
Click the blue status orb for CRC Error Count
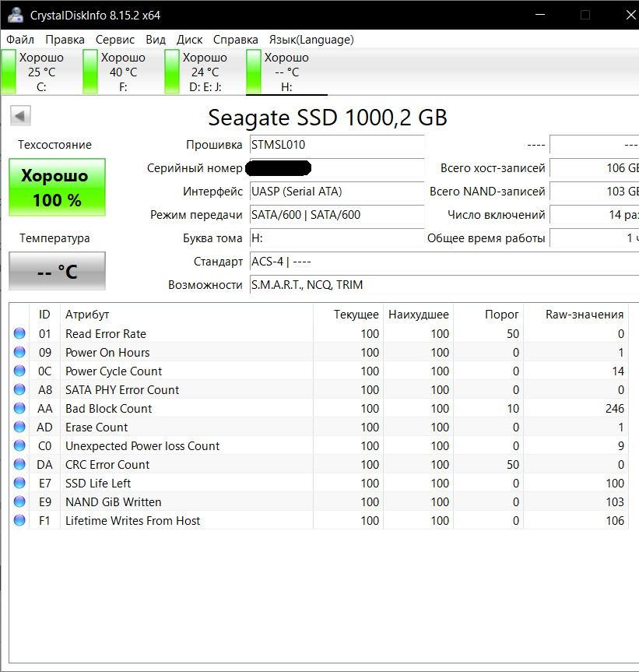[x=19, y=465]
